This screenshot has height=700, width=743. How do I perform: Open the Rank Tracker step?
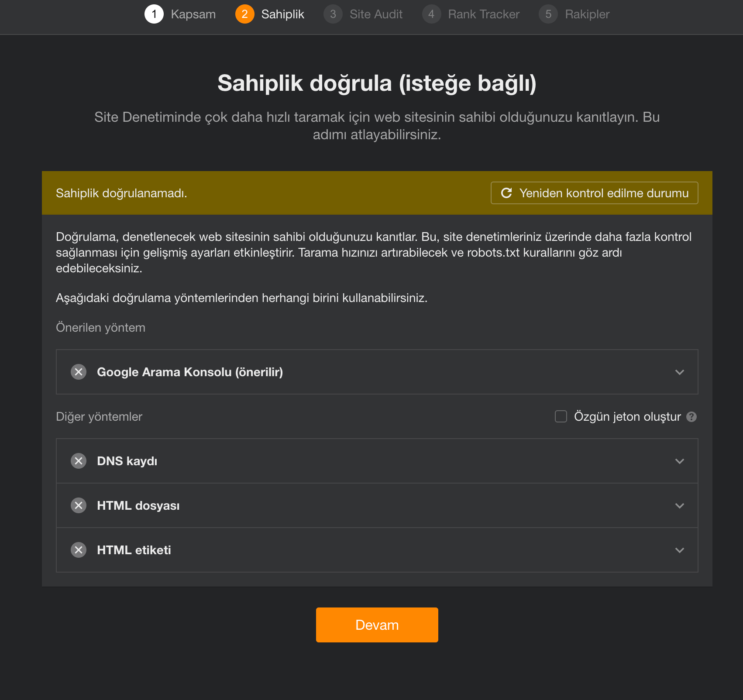tap(483, 14)
